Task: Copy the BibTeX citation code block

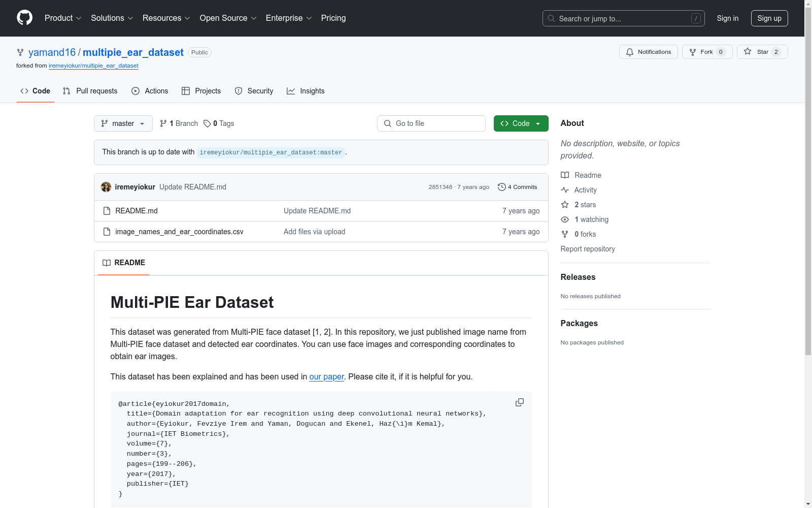Action: point(520,402)
